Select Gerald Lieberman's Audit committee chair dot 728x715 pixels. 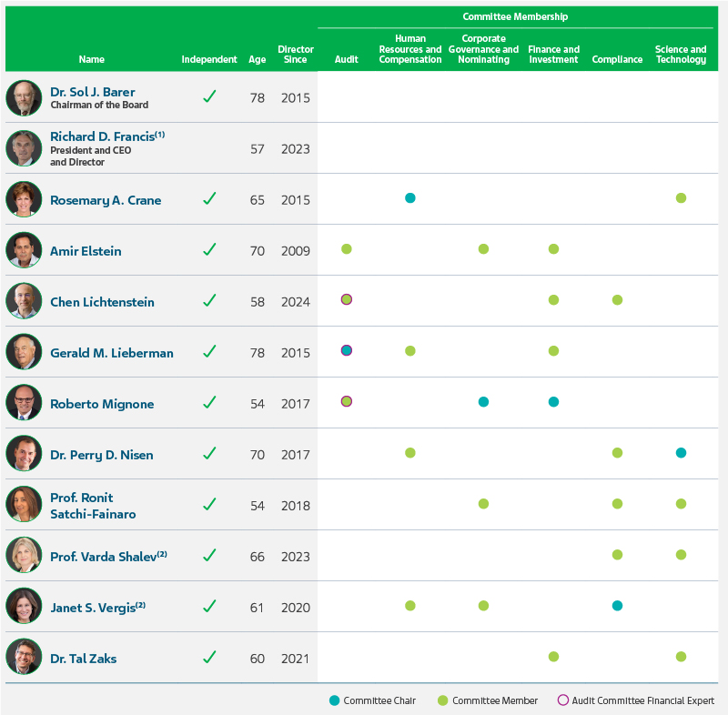coord(347,351)
